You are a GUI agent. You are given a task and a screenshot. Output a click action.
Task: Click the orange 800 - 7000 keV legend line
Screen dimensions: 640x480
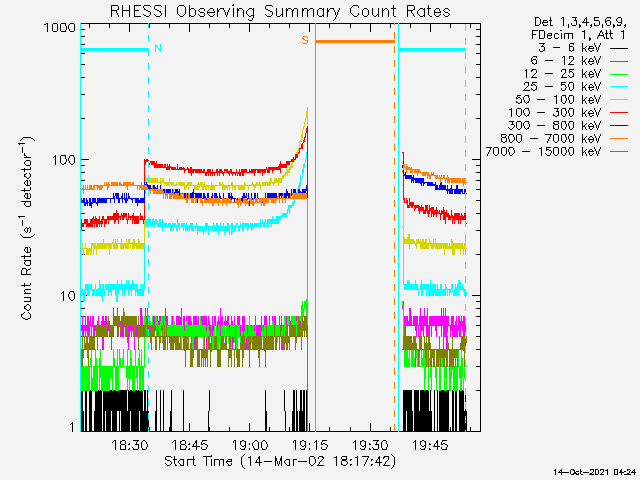tap(618, 139)
